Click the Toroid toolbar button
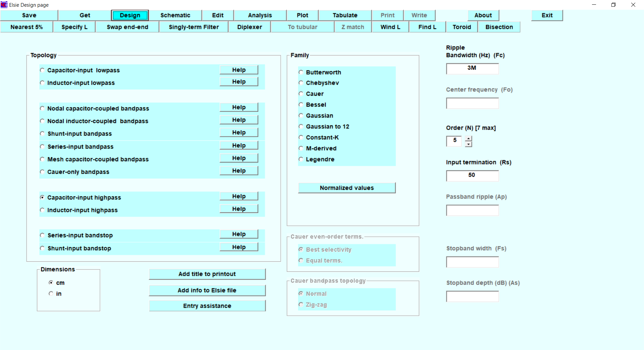 [462, 27]
